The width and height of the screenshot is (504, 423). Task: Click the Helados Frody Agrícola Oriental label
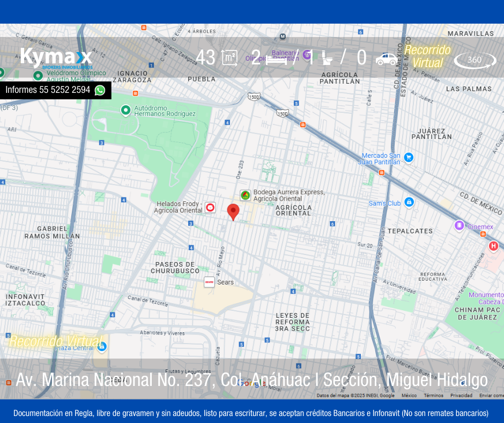(178, 207)
